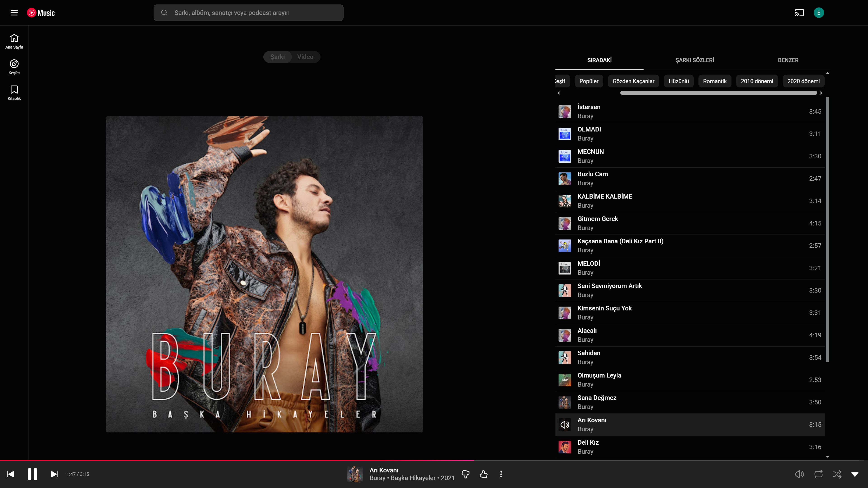Screen dimensions: 868x488
Task: Toggle repeat mode
Action: (818, 474)
